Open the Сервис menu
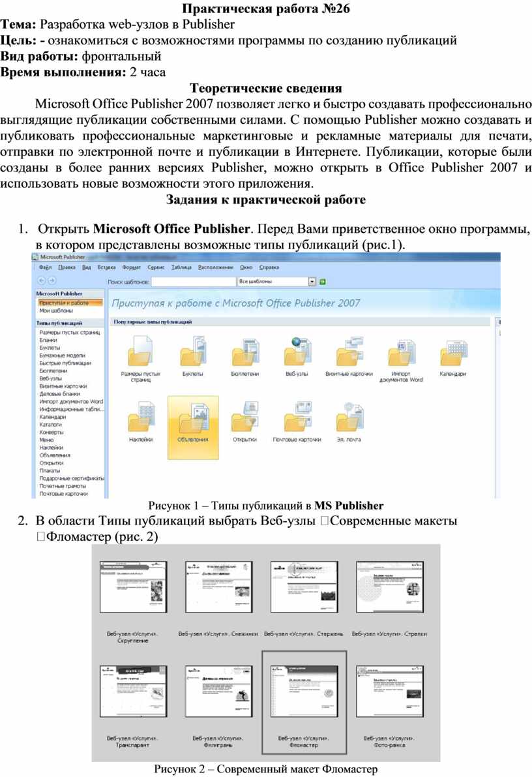 tap(156, 267)
